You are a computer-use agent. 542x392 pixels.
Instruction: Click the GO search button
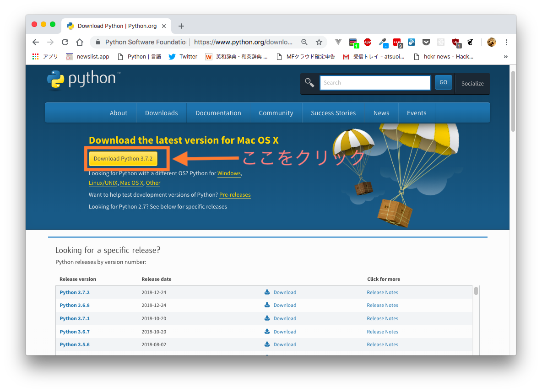(444, 82)
